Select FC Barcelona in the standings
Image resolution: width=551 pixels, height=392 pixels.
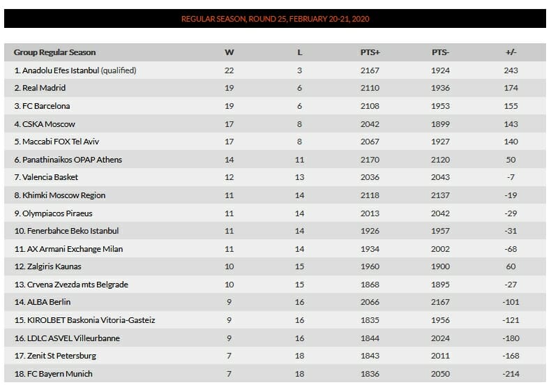pyautogui.click(x=46, y=106)
